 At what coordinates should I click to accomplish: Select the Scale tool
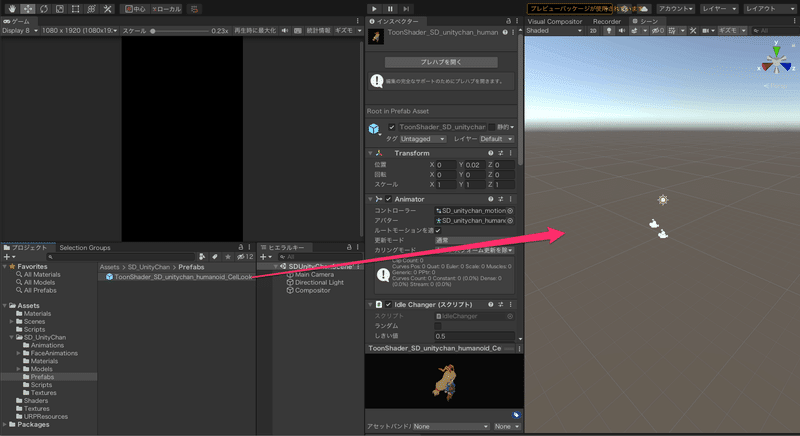[60, 9]
